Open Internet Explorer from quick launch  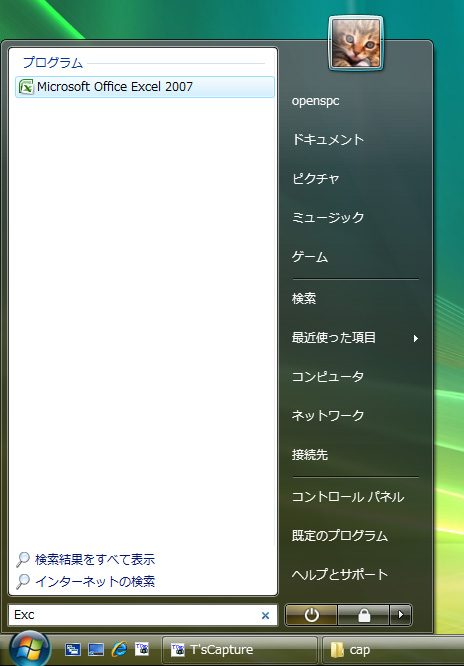click(x=119, y=649)
